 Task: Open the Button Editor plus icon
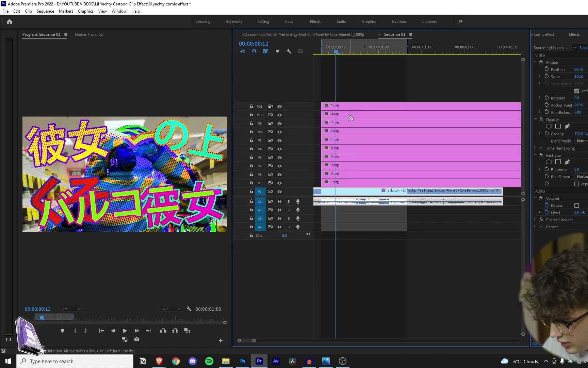tap(220, 340)
